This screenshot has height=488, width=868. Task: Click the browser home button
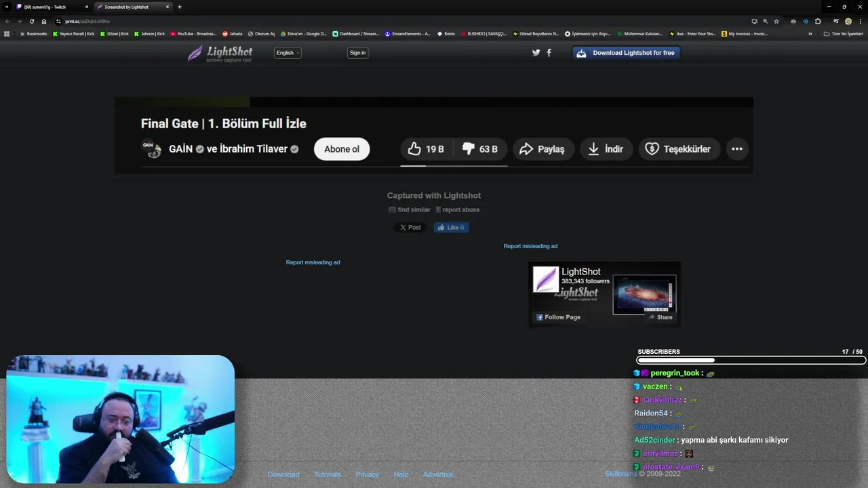point(44,21)
